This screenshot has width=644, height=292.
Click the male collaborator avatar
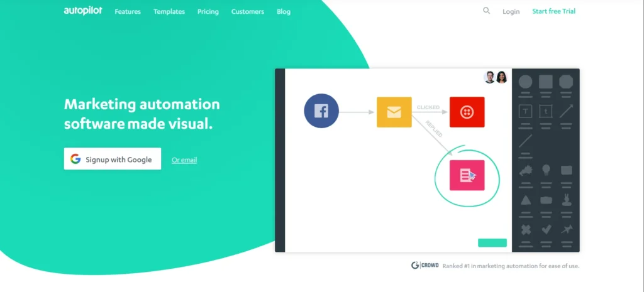pos(489,77)
